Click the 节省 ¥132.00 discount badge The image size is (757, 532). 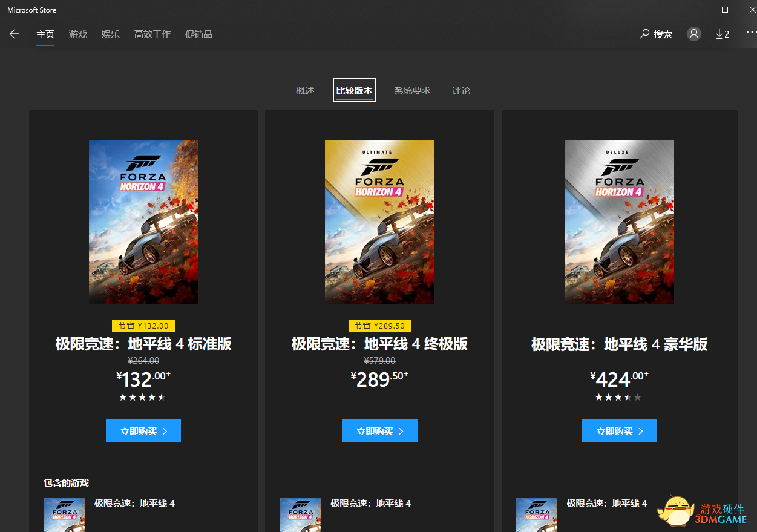tap(143, 326)
